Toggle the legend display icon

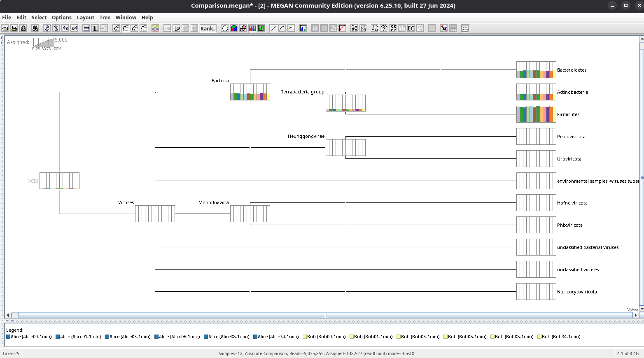(x=465, y=28)
